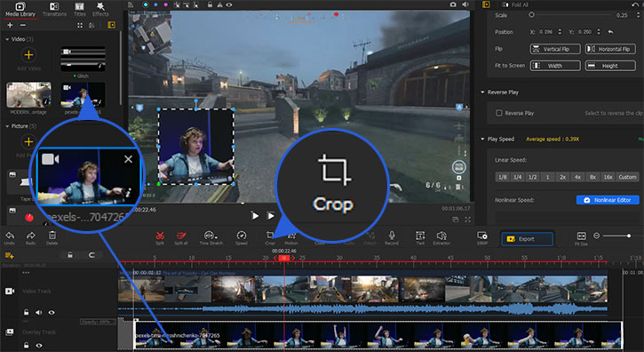Click the Add Video plus circle
This screenshot has height=352, width=644.
(x=28, y=55)
